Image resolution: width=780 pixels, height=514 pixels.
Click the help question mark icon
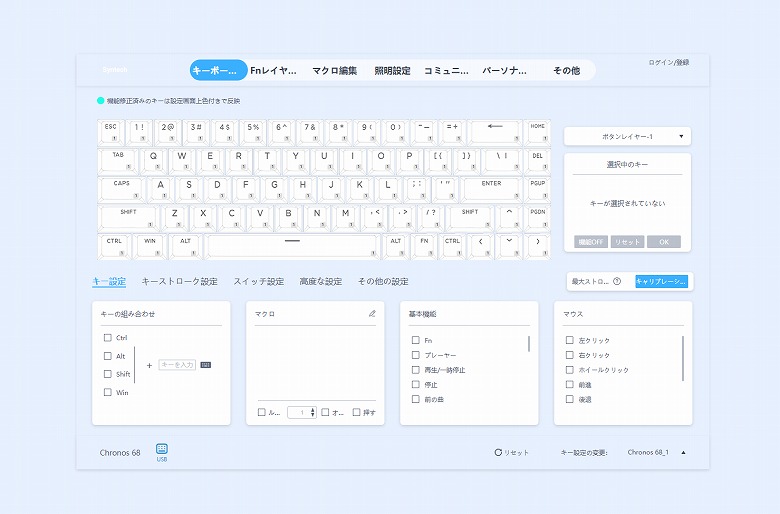tap(617, 281)
